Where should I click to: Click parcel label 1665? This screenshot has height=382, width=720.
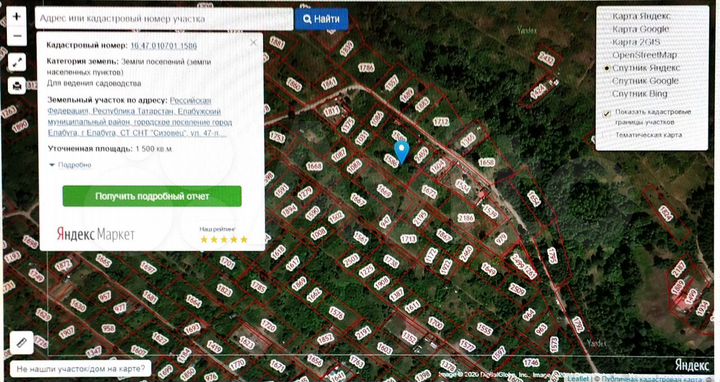click(103, 260)
